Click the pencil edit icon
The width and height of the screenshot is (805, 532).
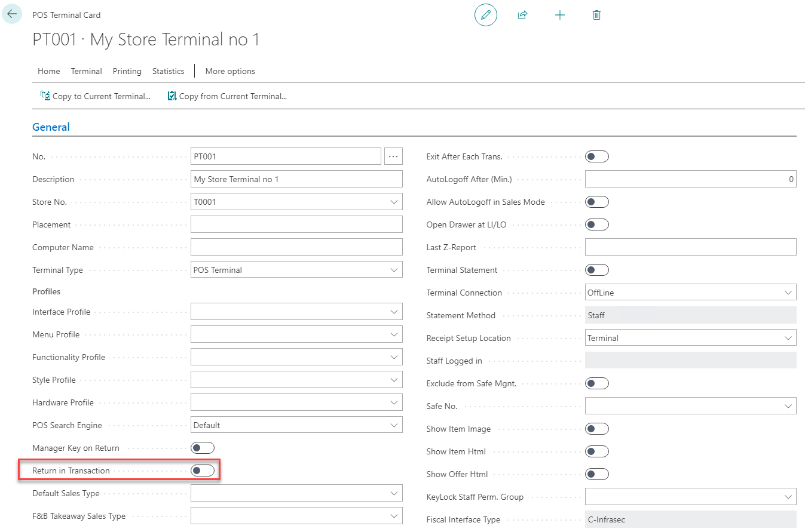tap(485, 15)
